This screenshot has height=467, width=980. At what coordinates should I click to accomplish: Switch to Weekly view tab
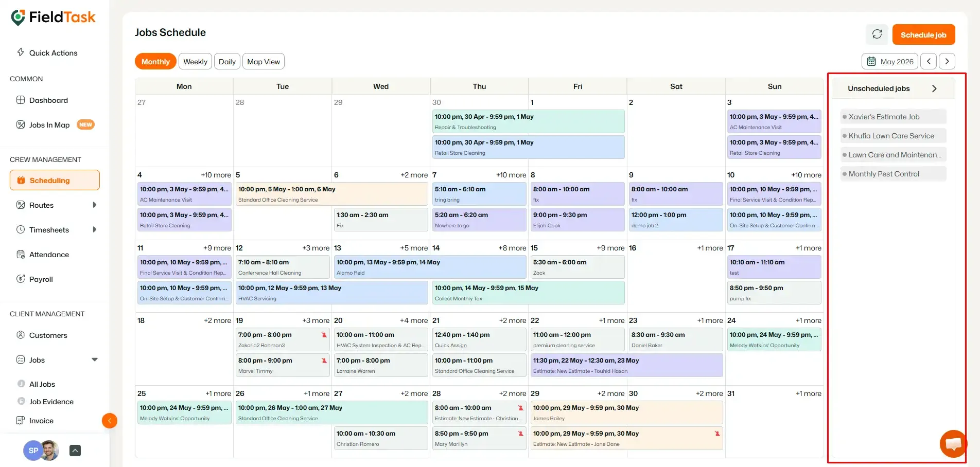coord(196,61)
